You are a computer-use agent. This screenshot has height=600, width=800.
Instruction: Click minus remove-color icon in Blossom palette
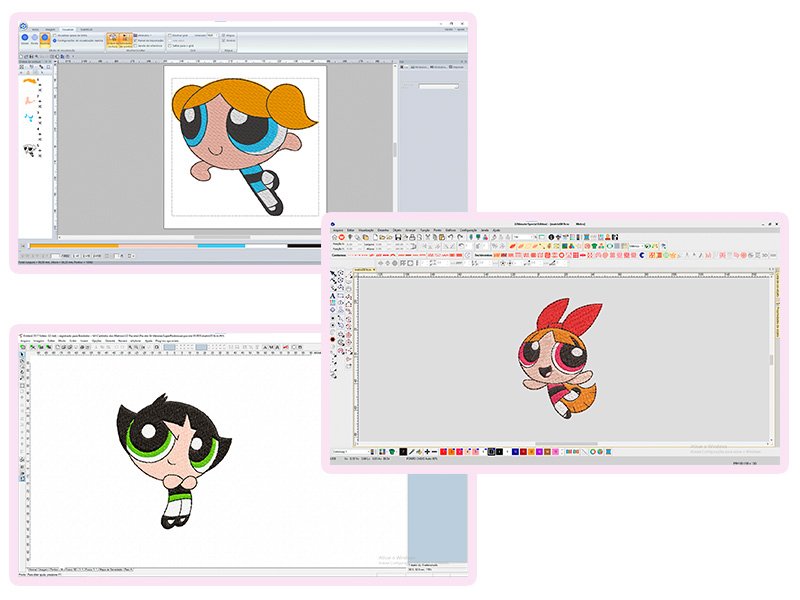click(x=434, y=452)
